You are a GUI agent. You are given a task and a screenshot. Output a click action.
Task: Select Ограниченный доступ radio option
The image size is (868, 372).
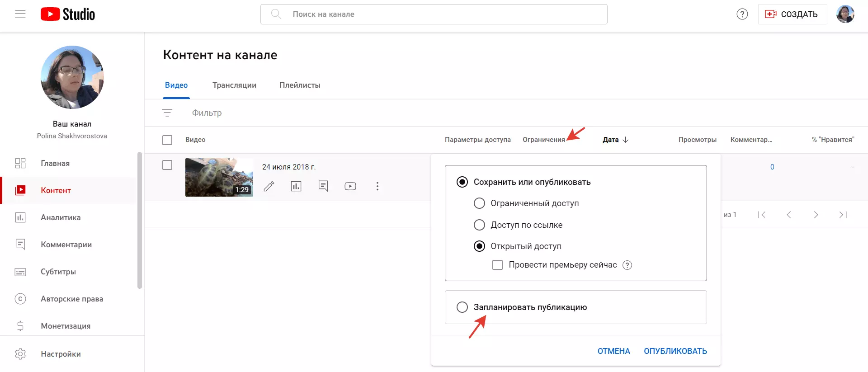pos(479,203)
